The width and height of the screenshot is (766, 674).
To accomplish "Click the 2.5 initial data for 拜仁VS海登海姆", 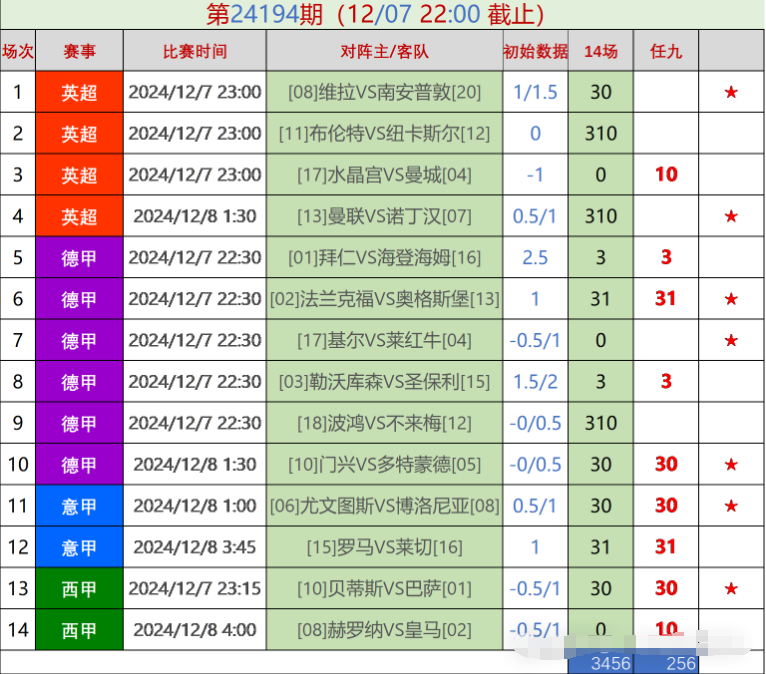I will coord(535,258).
